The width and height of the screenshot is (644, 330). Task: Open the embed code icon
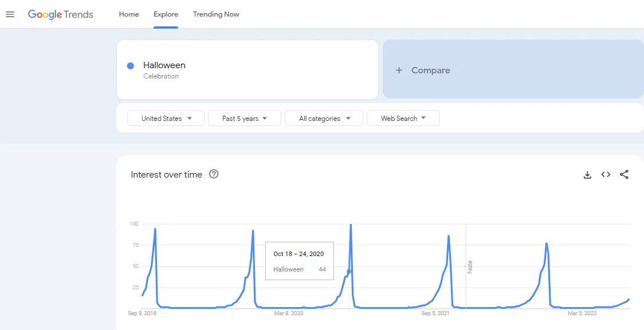coord(606,175)
